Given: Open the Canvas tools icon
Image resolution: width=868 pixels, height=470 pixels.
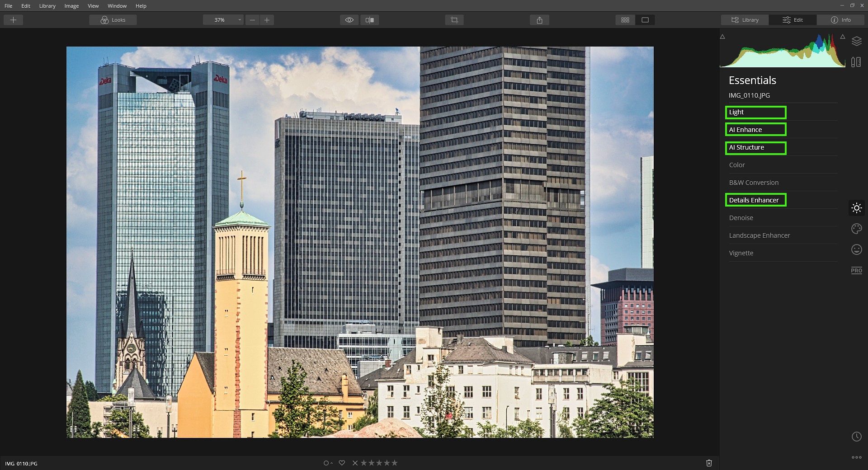Looking at the screenshot, I should point(856,62).
